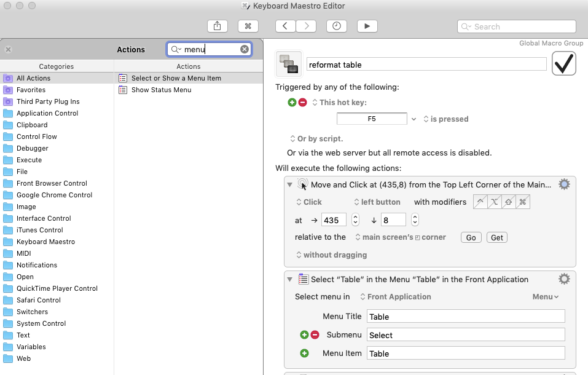
Task: Select the 'Show Status Menu' action
Action: [189, 90]
